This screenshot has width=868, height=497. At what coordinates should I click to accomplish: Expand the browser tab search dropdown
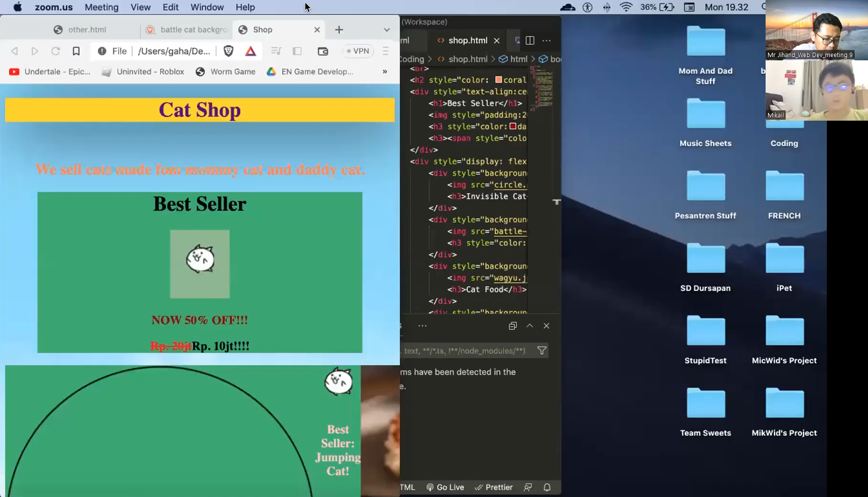(387, 30)
